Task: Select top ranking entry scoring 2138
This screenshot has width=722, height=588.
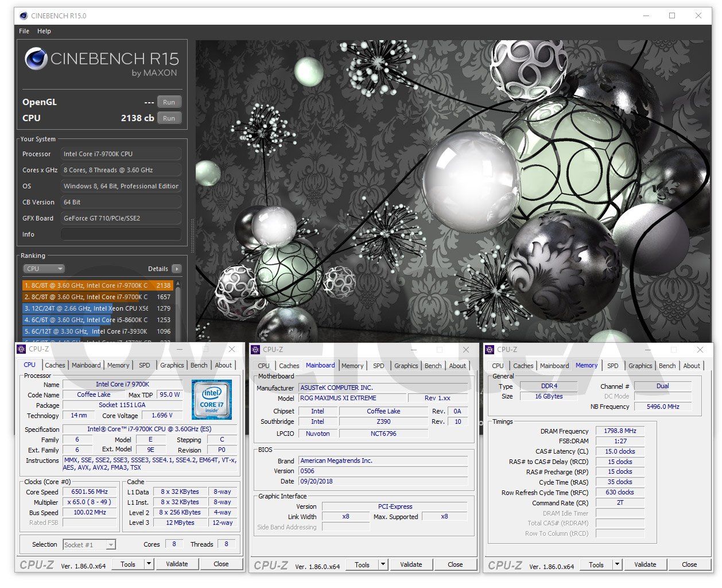Action: coord(98,285)
